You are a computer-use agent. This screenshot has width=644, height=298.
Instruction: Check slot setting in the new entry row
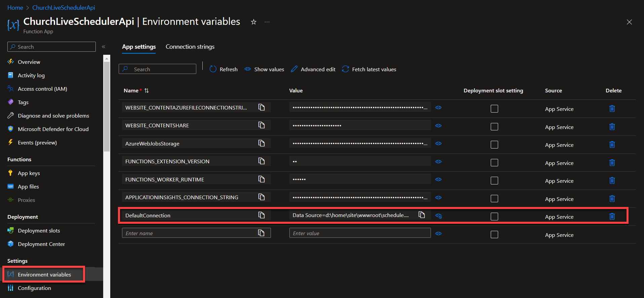click(x=494, y=235)
